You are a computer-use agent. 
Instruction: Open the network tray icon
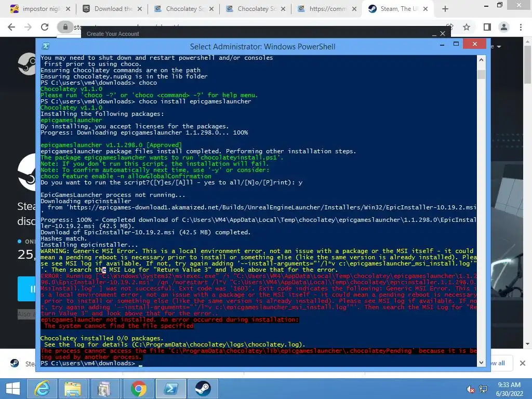[483, 389]
